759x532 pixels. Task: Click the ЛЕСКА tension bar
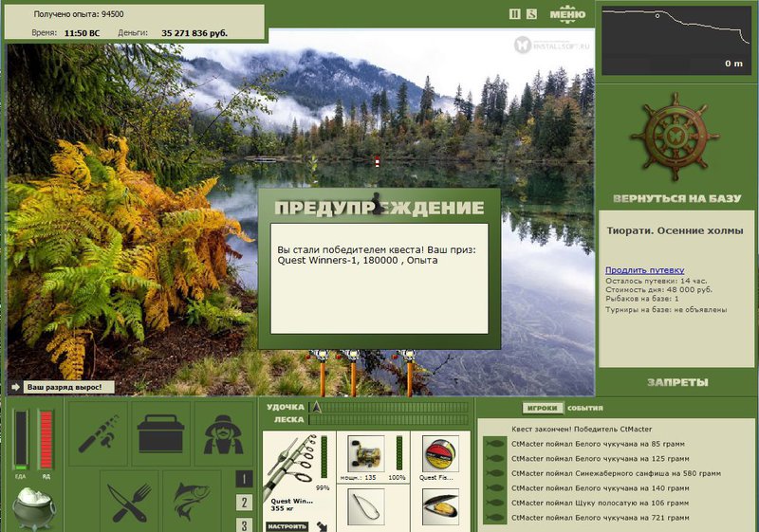click(389, 420)
